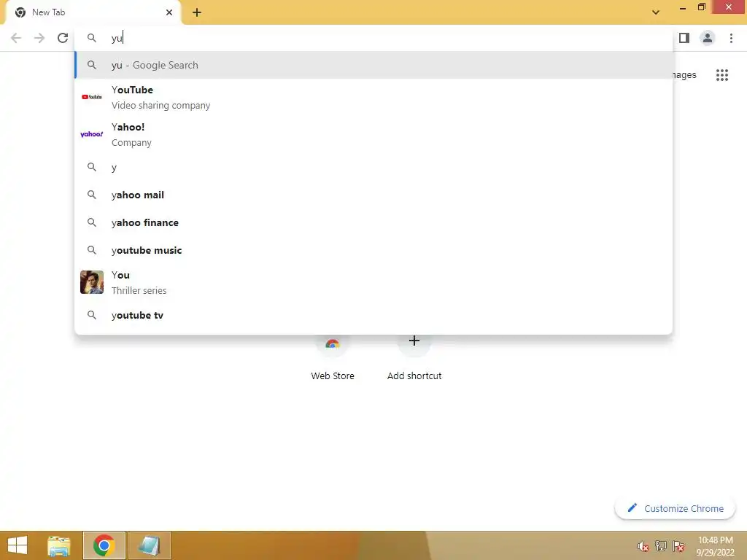The height and width of the screenshot is (560, 747).
Task: Click the search magnifier in address bar
Action: [x=91, y=38]
